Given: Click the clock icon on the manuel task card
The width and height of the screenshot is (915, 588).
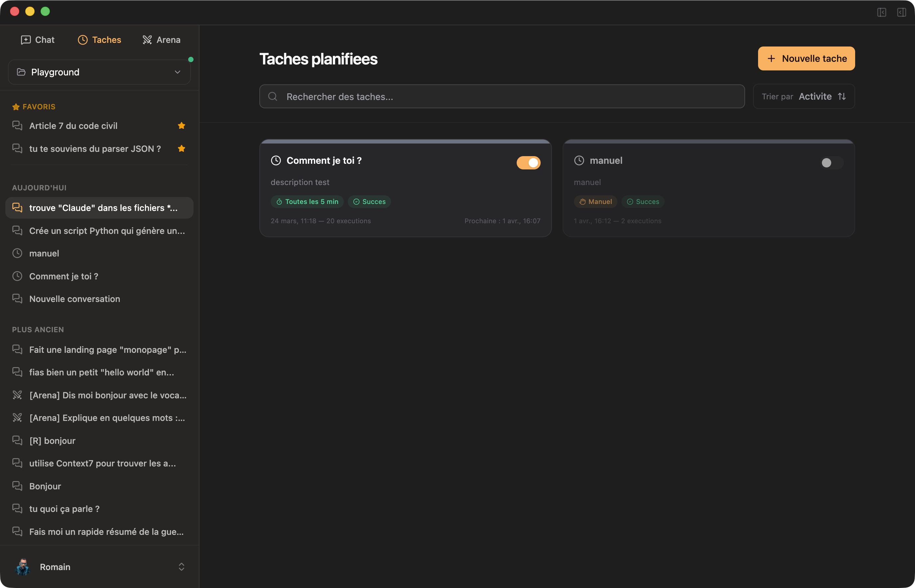Looking at the screenshot, I should [x=579, y=160].
